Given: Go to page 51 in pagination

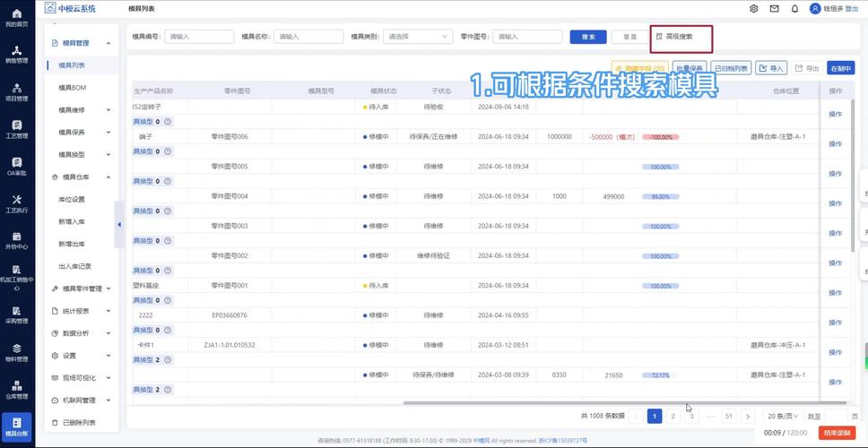Looking at the screenshot, I should pos(729,417).
